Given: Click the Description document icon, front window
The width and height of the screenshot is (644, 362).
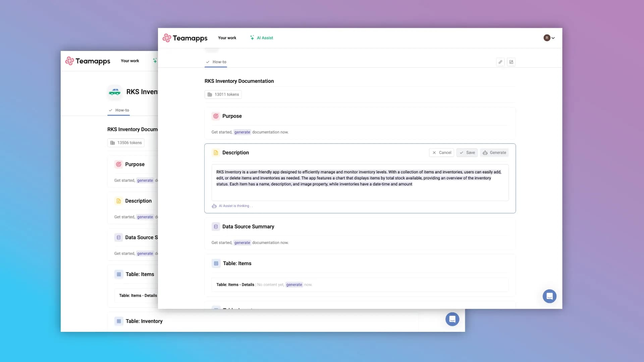Looking at the screenshot, I should pos(216,153).
